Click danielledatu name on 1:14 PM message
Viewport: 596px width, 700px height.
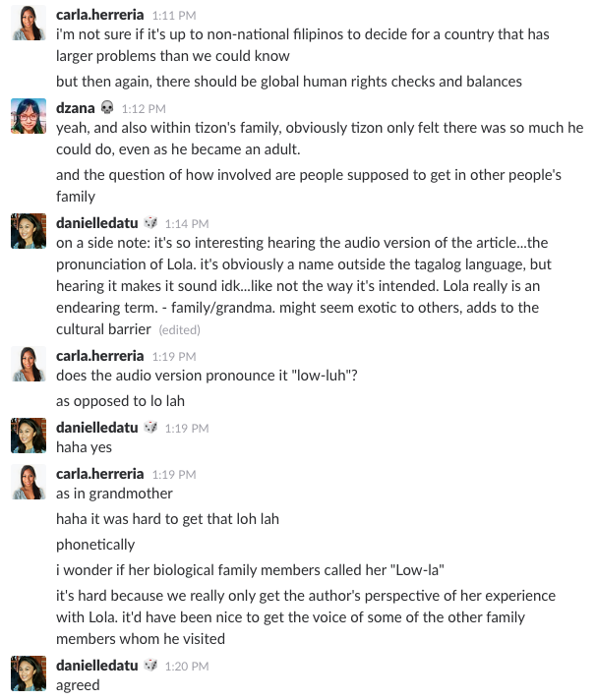[x=97, y=223]
